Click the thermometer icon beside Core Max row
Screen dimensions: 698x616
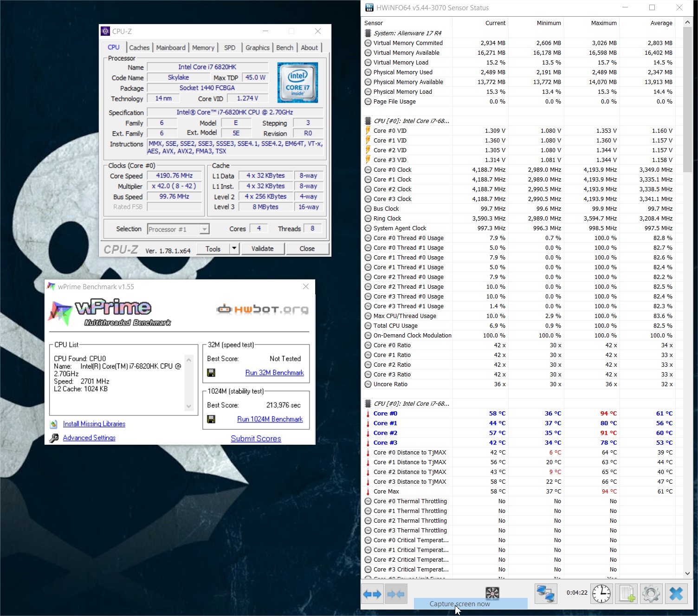pos(368,491)
